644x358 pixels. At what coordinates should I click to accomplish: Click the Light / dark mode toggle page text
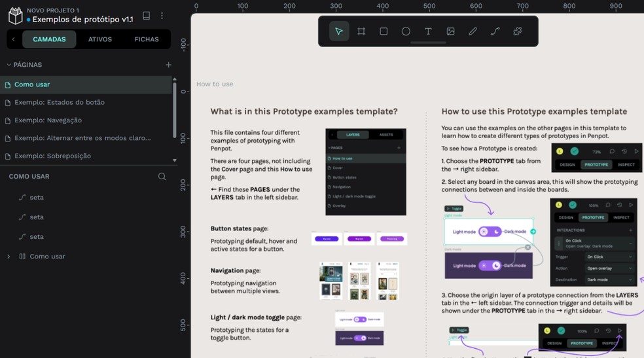256,317
